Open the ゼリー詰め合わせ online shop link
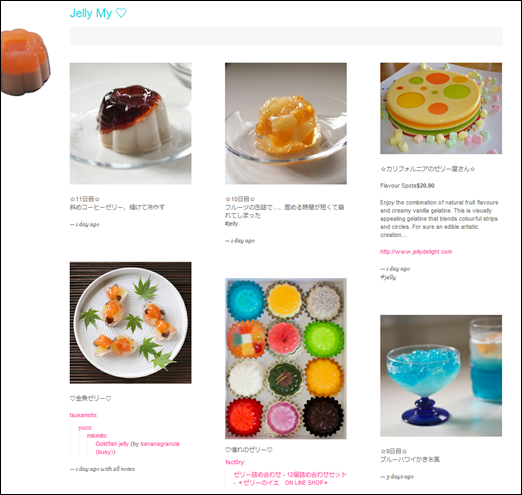Viewport: 522px width, 495px height. 290,478
